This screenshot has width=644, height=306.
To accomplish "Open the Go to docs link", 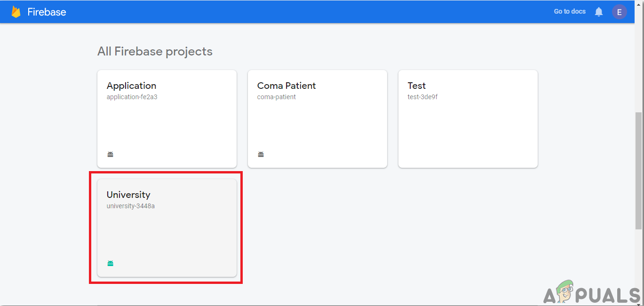I will [x=570, y=11].
